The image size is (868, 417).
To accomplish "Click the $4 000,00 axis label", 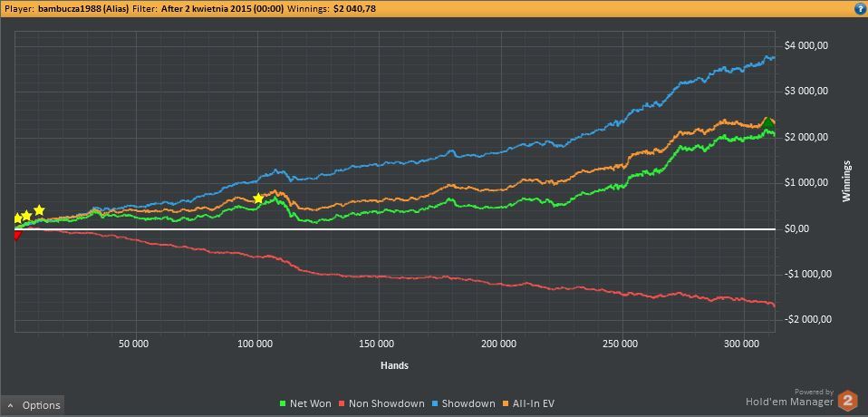I will (x=806, y=46).
